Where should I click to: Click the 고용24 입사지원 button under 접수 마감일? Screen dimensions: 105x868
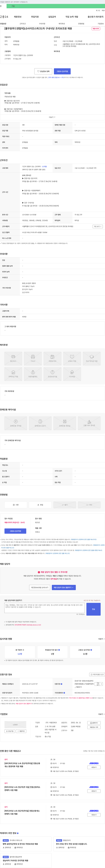click(x=15, y=531)
